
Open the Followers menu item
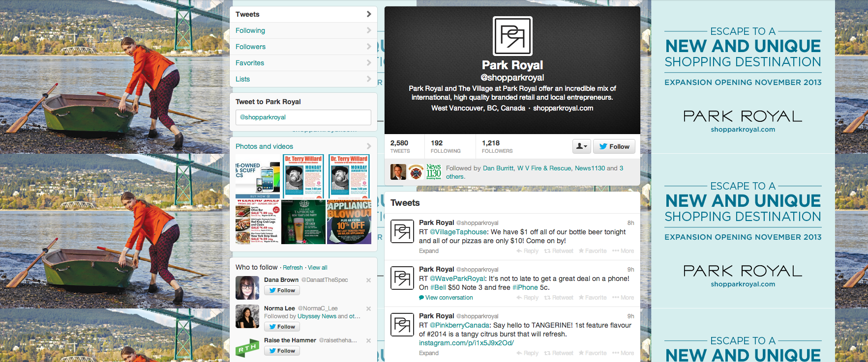point(250,47)
